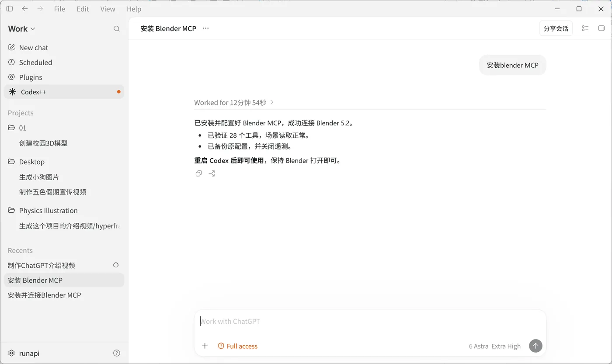Open the Work workspace dropdown
This screenshot has width=612, height=364.
coord(22,29)
